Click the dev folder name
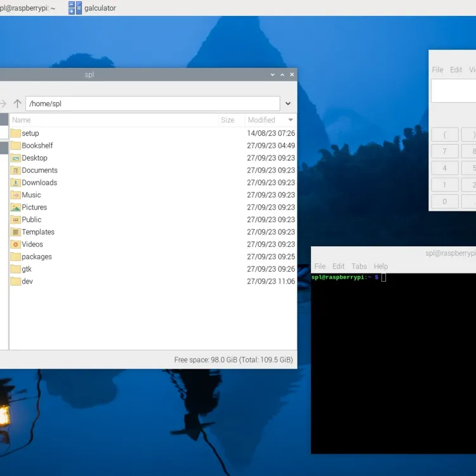The image size is (476, 476). coord(27,281)
